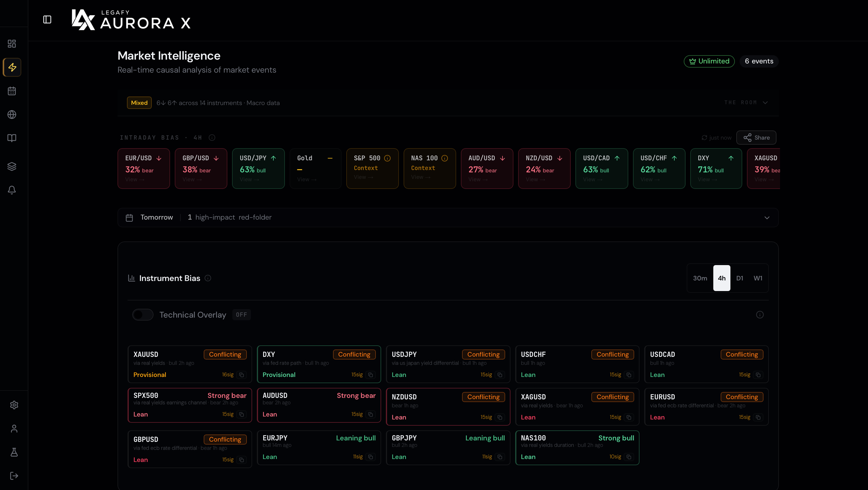The width and height of the screenshot is (868, 490).
Task: Switch to the W1 timeframe tab
Action: [x=758, y=278]
